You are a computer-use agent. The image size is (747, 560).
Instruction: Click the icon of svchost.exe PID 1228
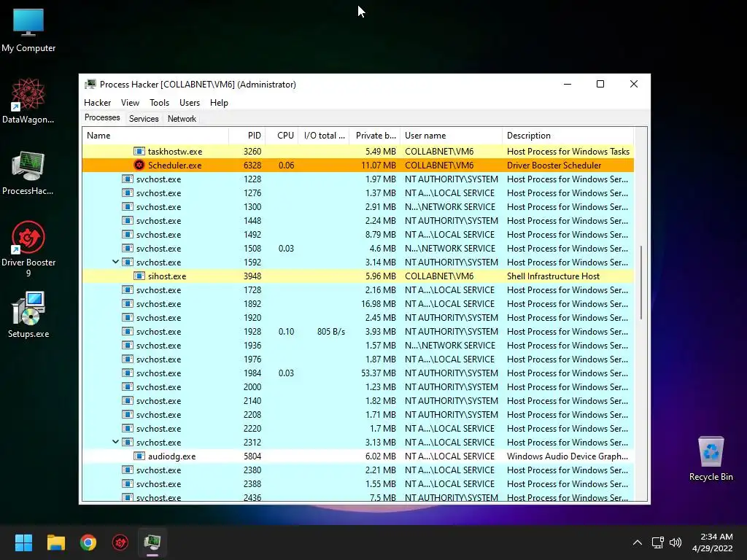pos(127,179)
